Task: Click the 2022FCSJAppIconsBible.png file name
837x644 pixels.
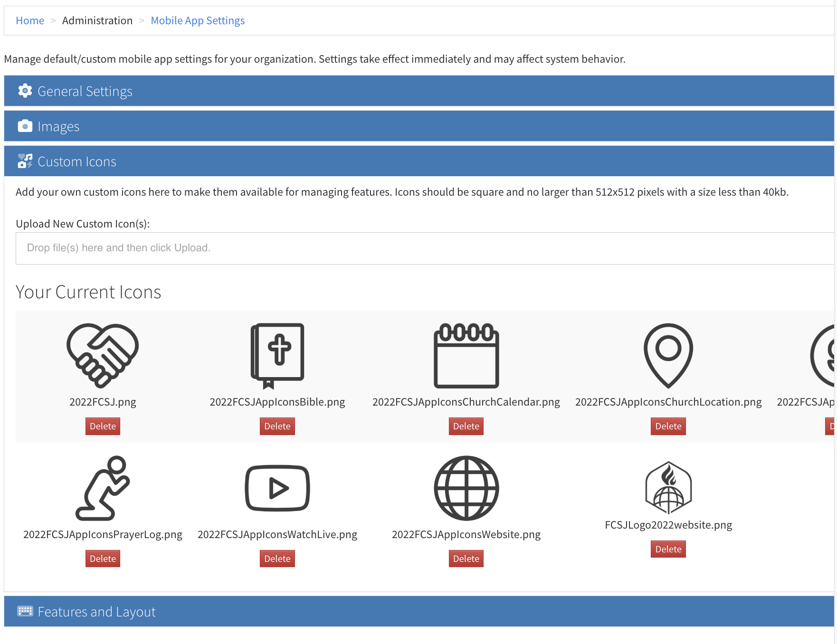Action: (277, 402)
